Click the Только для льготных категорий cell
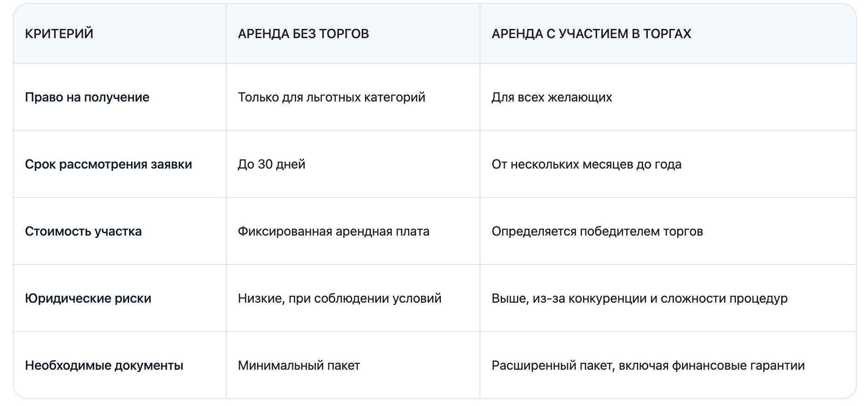This screenshot has width=868, height=406. [331, 97]
